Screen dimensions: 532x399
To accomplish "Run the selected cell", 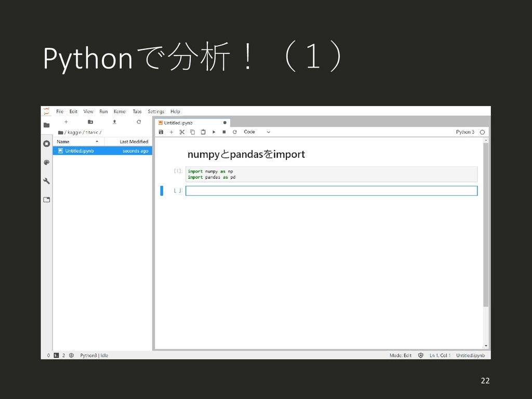I will 214,132.
